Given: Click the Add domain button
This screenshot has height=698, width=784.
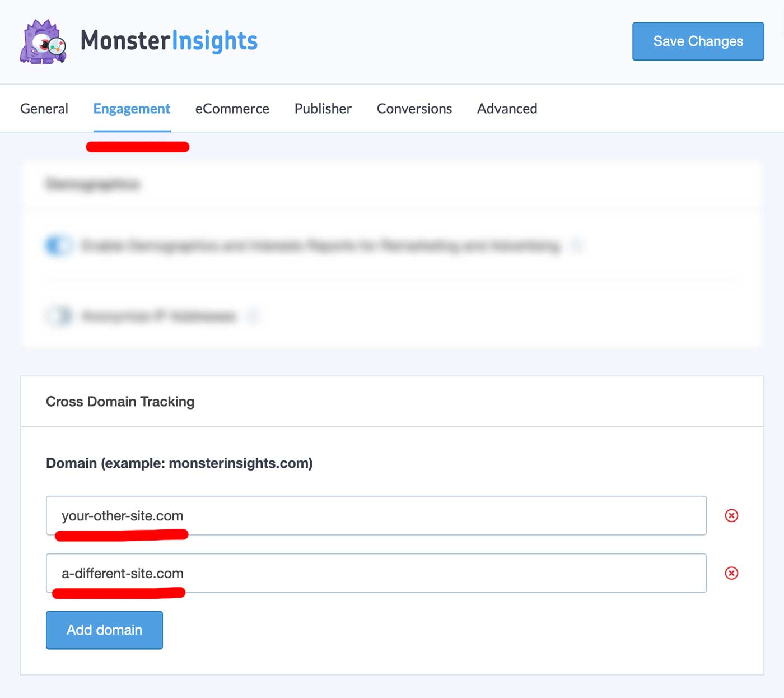Looking at the screenshot, I should pyautogui.click(x=104, y=630).
